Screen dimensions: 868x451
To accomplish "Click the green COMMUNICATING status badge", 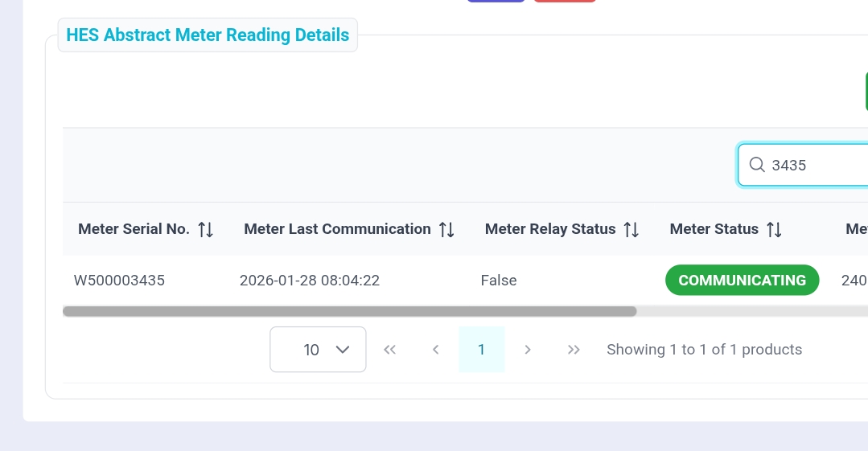I will (x=742, y=281).
